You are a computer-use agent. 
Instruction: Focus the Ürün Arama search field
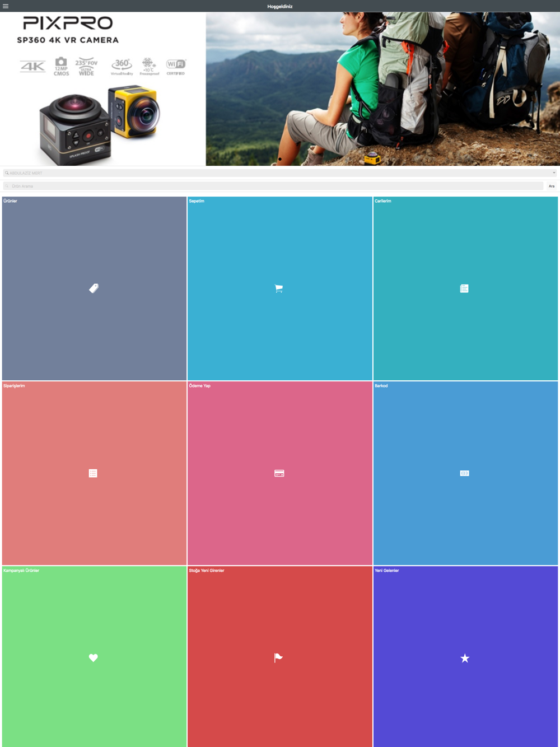[x=273, y=186]
